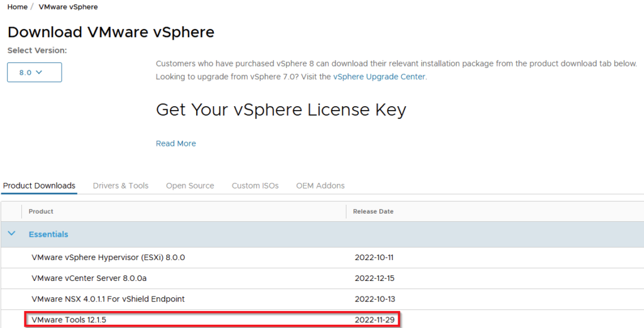Open the Home breadcrumb link
Screen dimensions: 644x328
tap(17, 7)
